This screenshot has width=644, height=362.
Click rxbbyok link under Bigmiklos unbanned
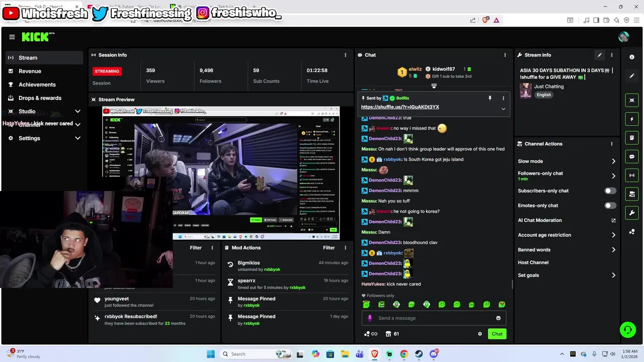[272, 269]
